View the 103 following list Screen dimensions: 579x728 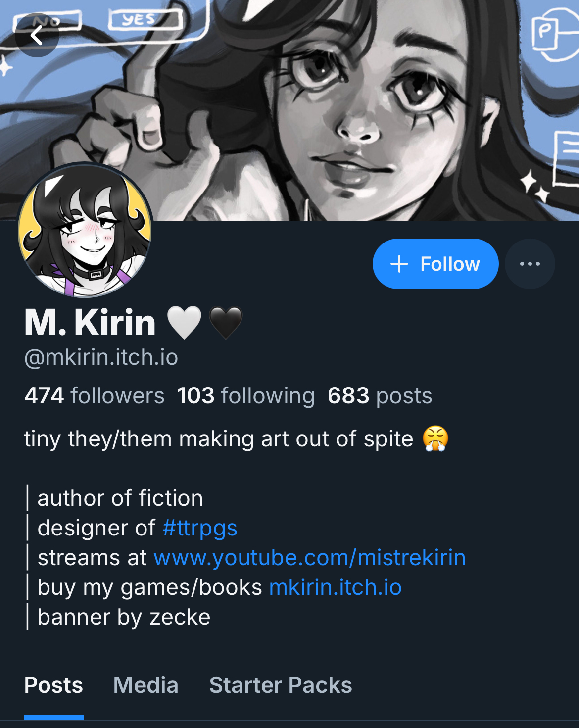click(x=246, y=396)
